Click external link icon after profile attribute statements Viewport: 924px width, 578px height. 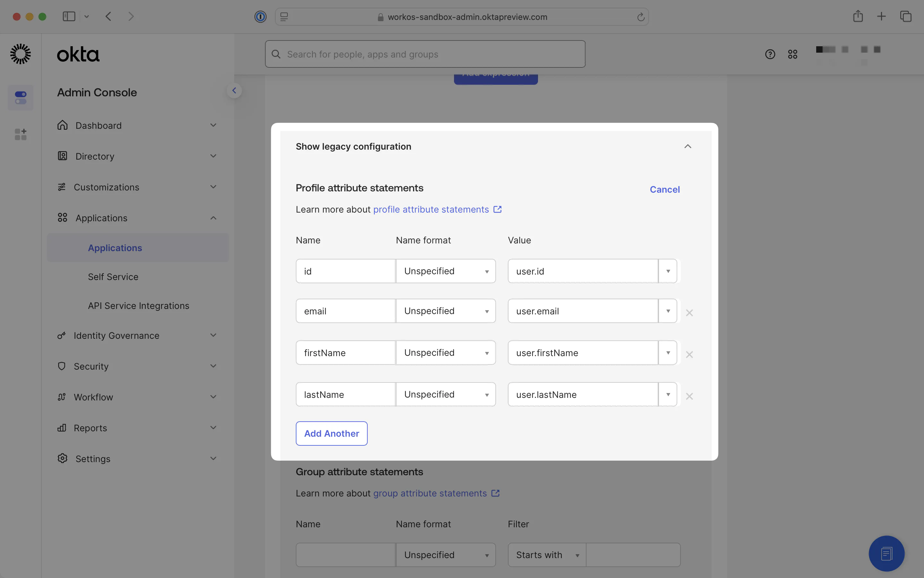coord(497,209)
